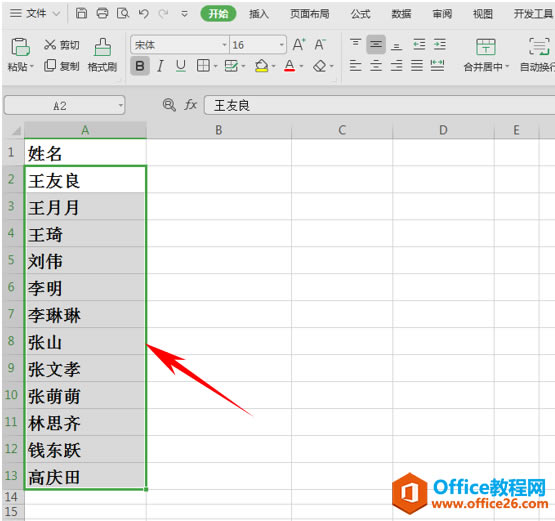The image size is (555, 521).
Task: Toggle Italic formatting
Action: pos(160,66)
